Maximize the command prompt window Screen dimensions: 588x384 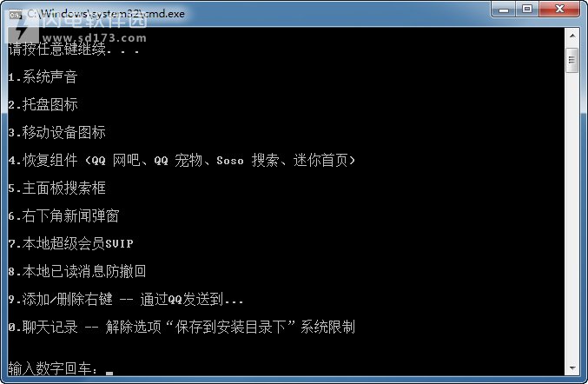(527, 10)
